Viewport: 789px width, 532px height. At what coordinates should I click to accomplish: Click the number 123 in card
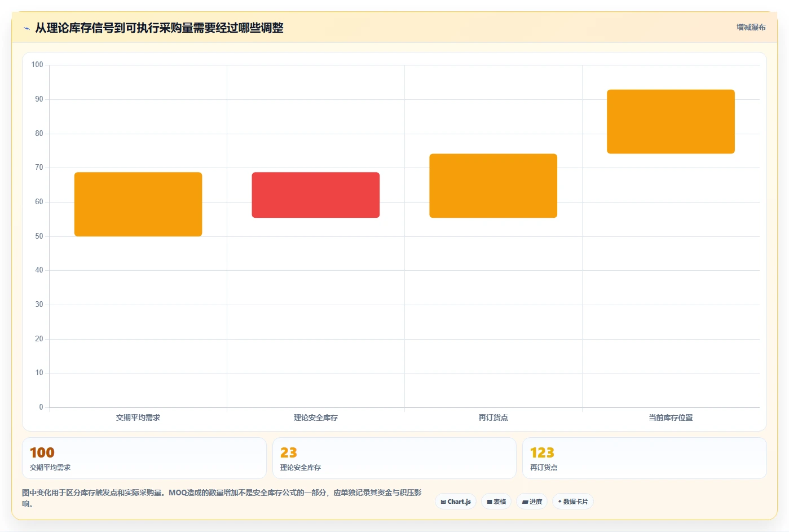(x=542, y=453)
